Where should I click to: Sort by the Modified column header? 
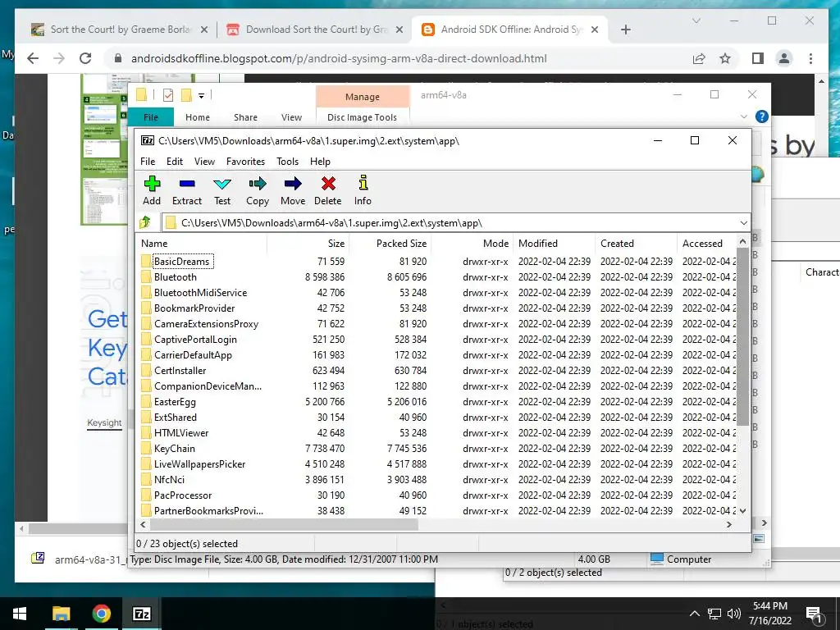pyautogui.click(x=554, y=243)
